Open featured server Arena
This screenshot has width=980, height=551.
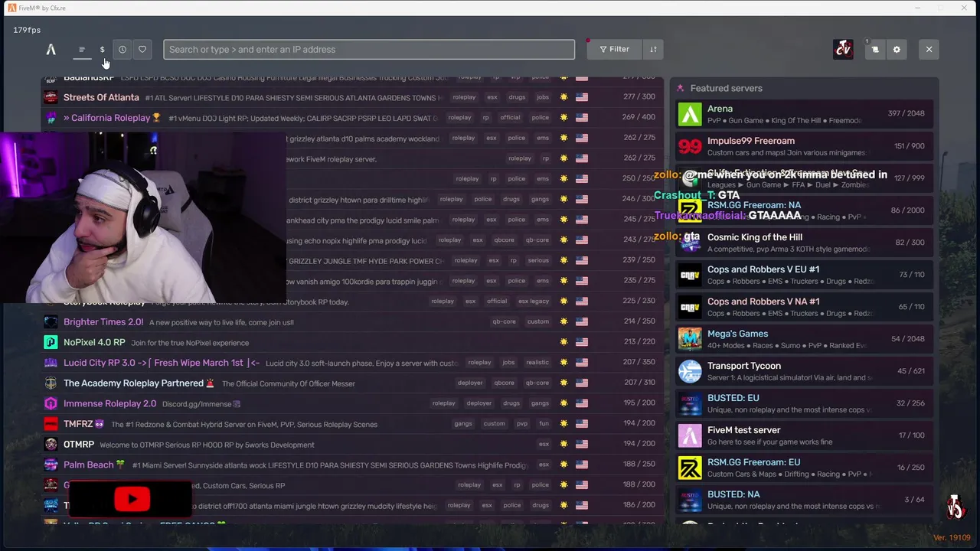coord(804,114)
